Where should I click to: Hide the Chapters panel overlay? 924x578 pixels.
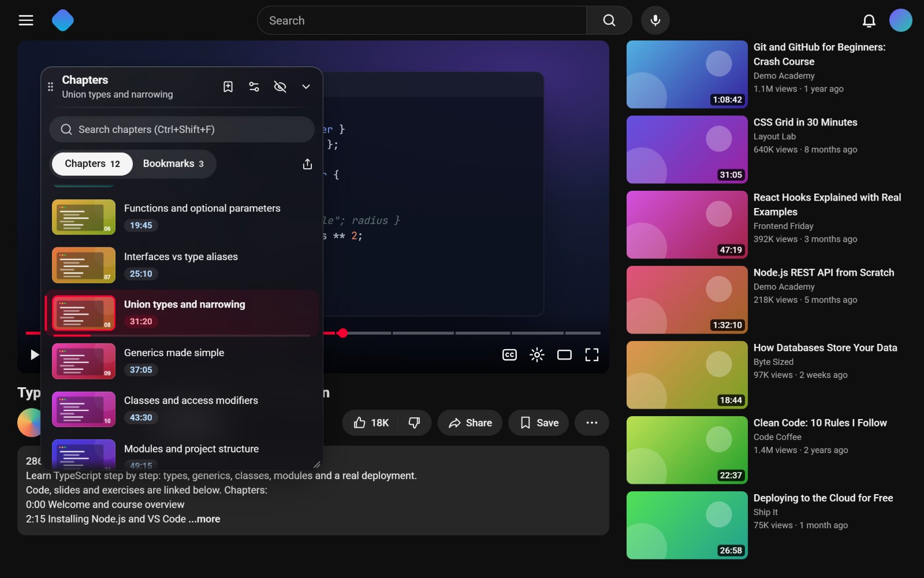280,87
